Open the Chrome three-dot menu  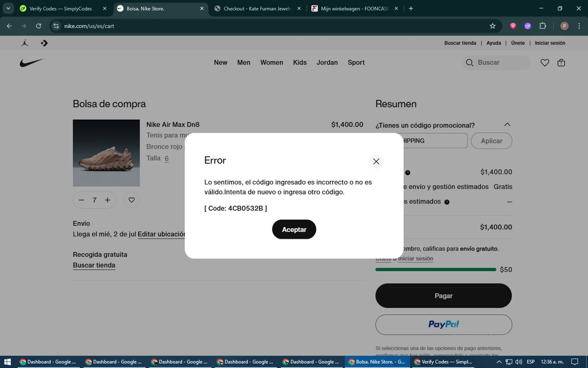[579, 26]
